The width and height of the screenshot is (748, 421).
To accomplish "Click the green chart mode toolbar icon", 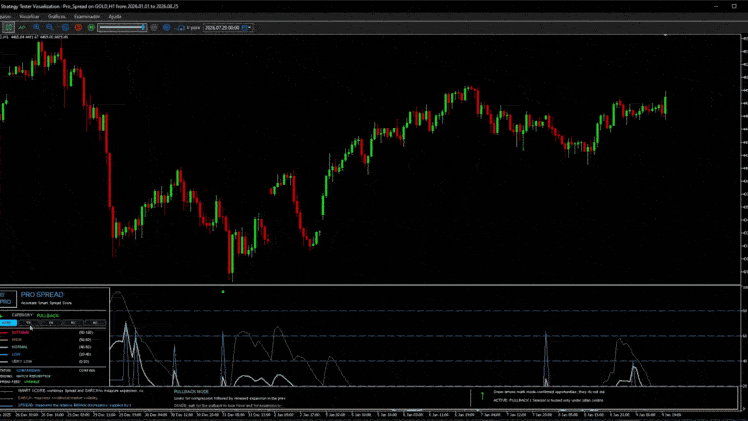I will [x=9, y=27].
